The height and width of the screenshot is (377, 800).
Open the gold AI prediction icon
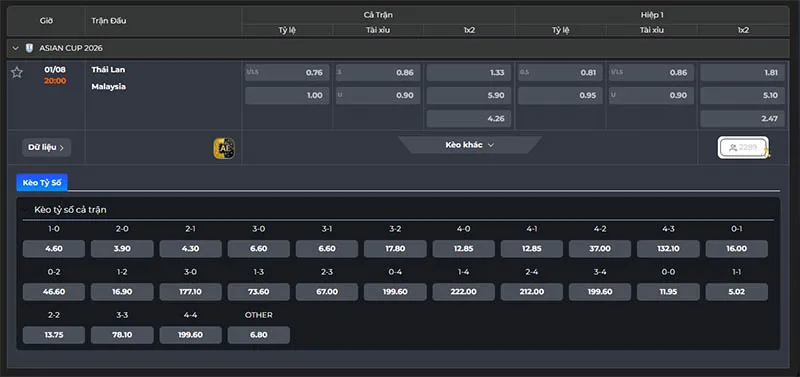[224, 148]
